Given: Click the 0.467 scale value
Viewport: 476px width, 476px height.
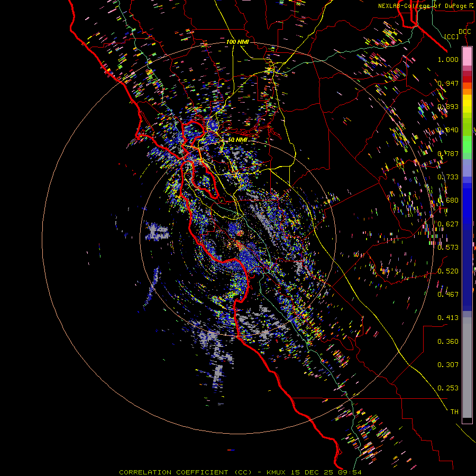Looking at the screenshot, I should [448, 295].
